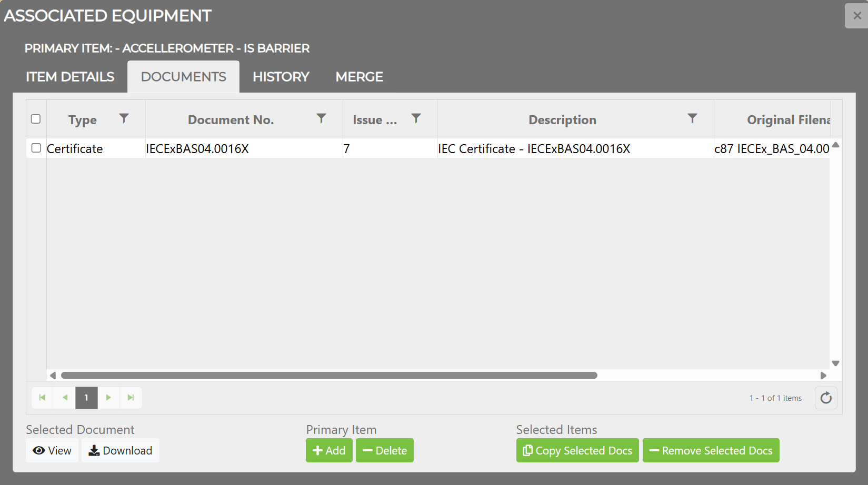Viewport: 868px width, 485px height.
Task: Switch to the Item Details tab
Action: coord(70,77)
